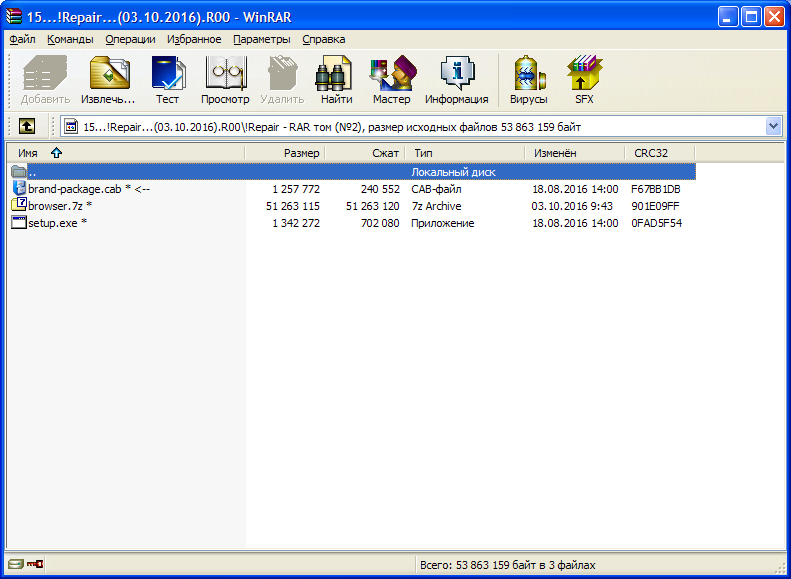Click the brand-package.cab file icon
The image size is (791, 579).
(x=19, y=189)
